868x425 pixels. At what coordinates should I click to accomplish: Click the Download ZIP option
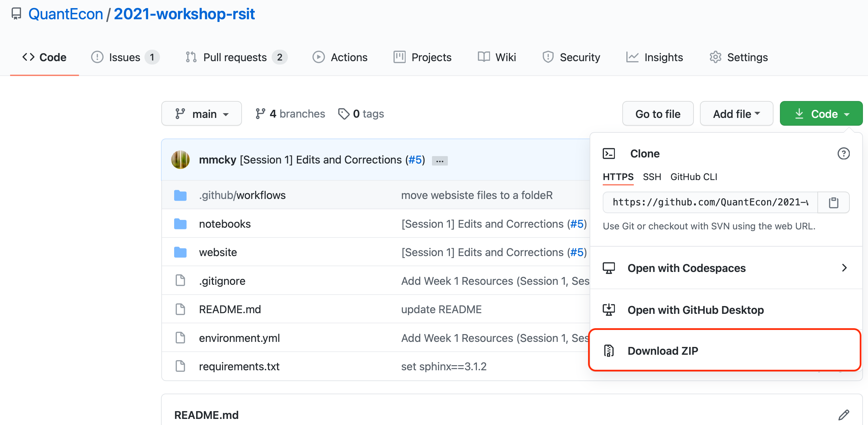tap(725, 350)
